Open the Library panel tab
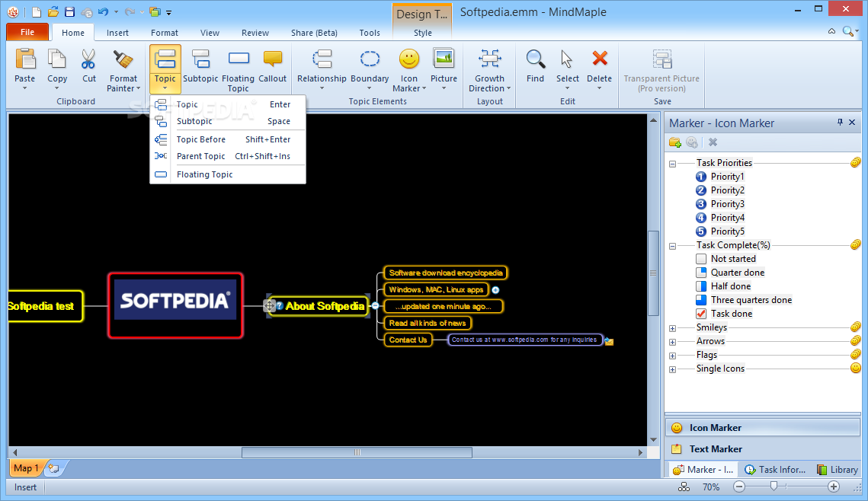This screenshot has height=501, width=868. (x=837, y=470)
